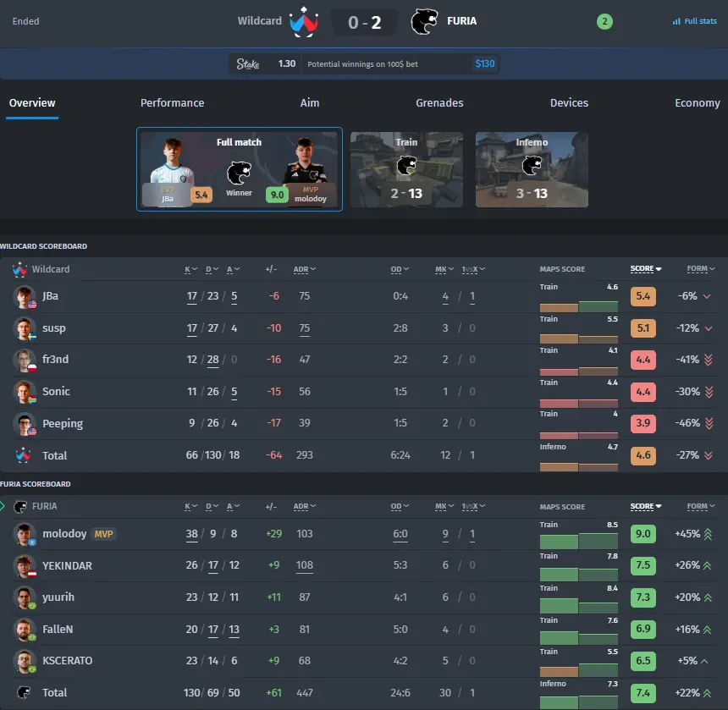
Task: Open the Grenades tab
Action: click(439, 103)
